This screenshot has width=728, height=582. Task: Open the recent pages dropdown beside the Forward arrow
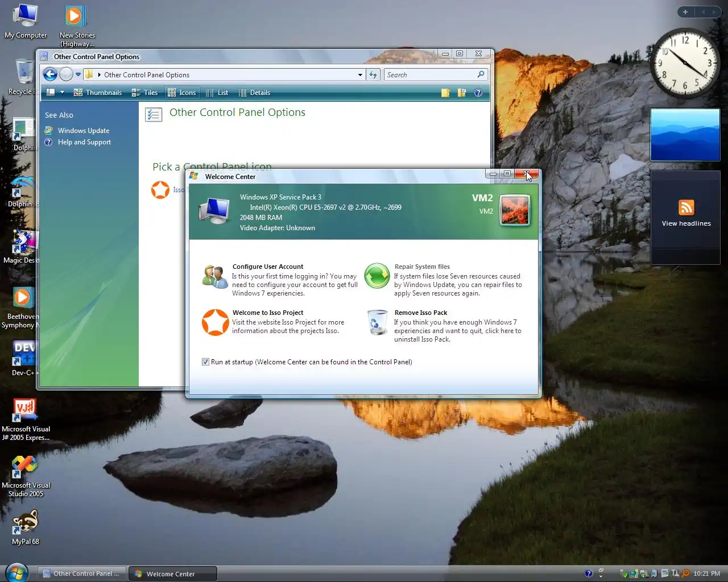(78, 74)
